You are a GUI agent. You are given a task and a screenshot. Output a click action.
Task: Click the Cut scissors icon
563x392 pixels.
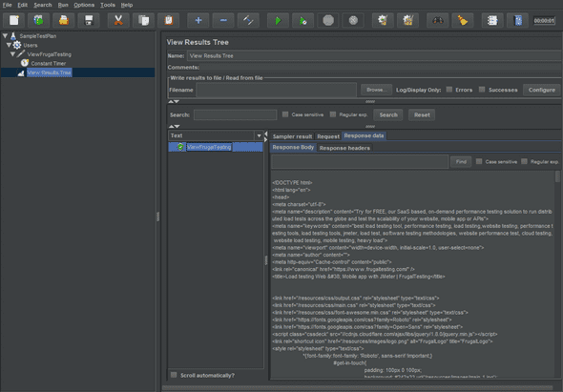[118, 20]
